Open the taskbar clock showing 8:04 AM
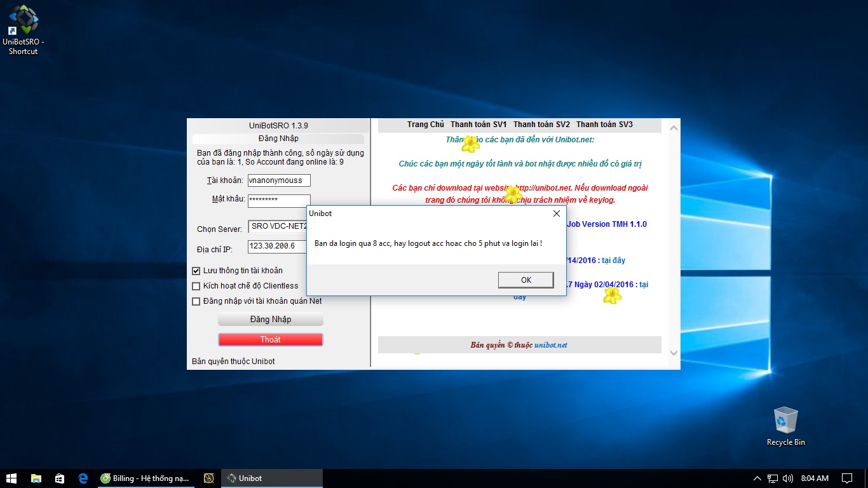This screenshot has height=488, width=868. 815,478
